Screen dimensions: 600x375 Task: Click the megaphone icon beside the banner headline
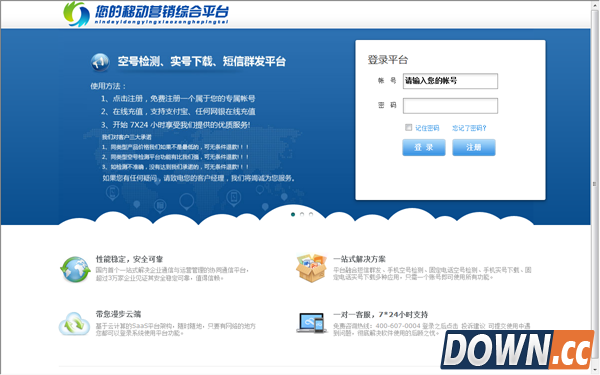point(100,62)
